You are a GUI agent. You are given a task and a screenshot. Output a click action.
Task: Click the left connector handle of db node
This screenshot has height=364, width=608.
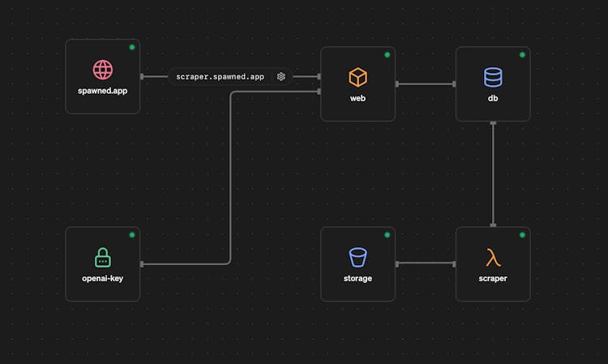[454, 84]
